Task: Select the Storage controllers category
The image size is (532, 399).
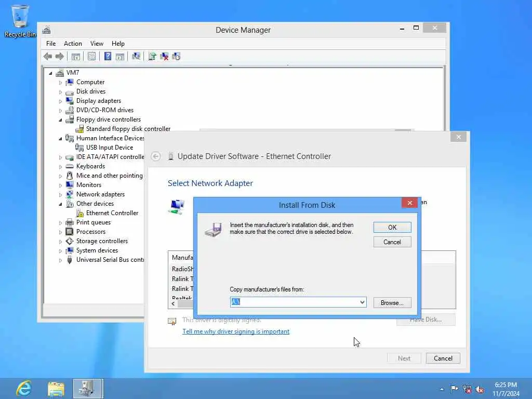Action: click(x=102, y=241)
